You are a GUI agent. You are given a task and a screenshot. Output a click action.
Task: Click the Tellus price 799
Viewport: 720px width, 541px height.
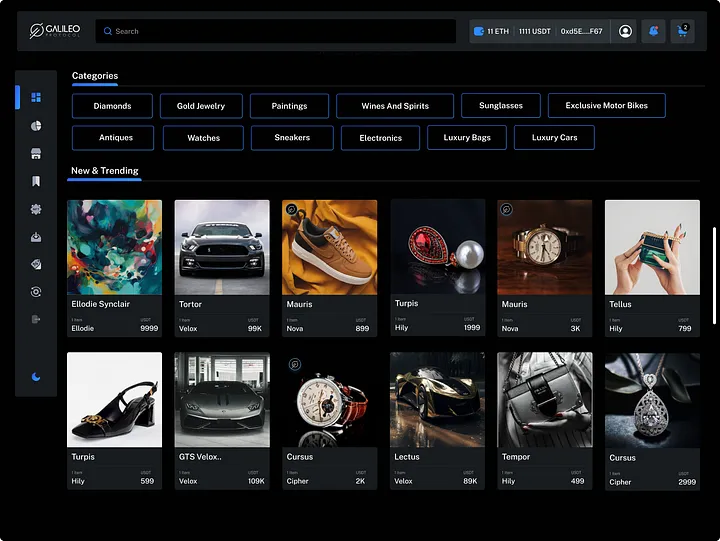tap(685, 328)
